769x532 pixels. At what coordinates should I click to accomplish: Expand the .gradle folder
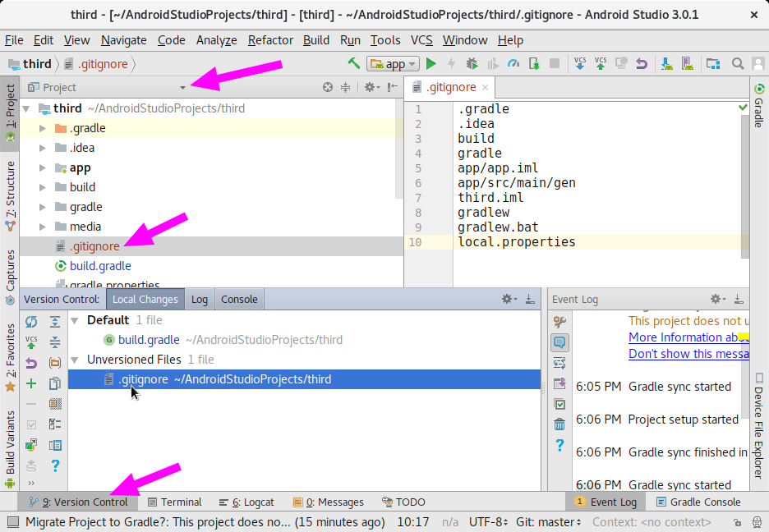[x=43, y=128]
